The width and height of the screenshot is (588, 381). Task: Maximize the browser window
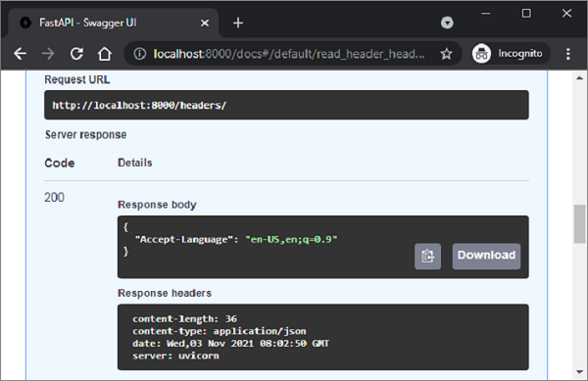pos(526,14)
